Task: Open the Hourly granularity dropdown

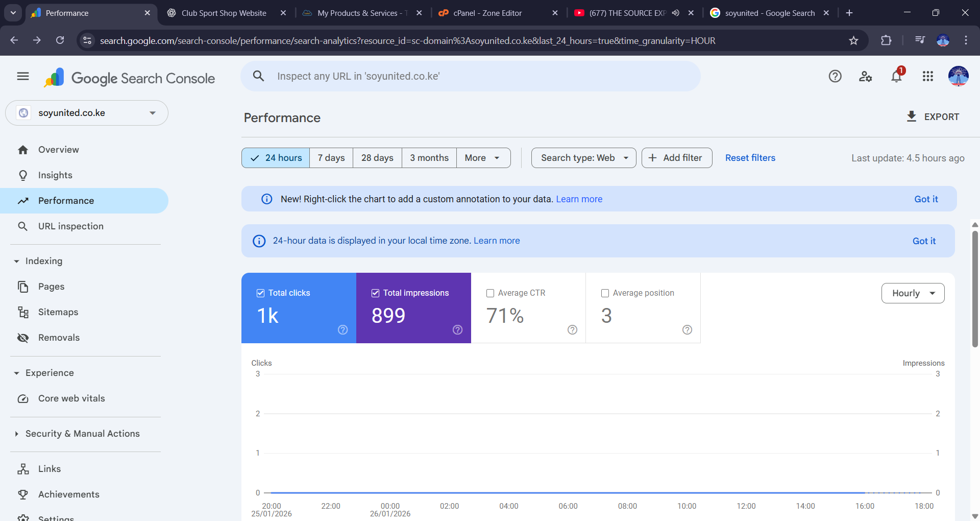Action: point(913,293)
